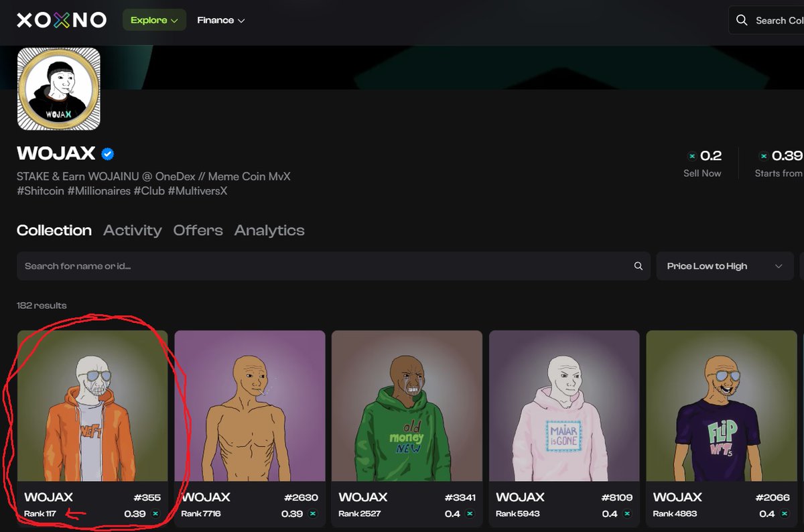Select the Collection tab
Image resolution: width=804 pixels, height=532 pixels.
click(x=54, y=230)
